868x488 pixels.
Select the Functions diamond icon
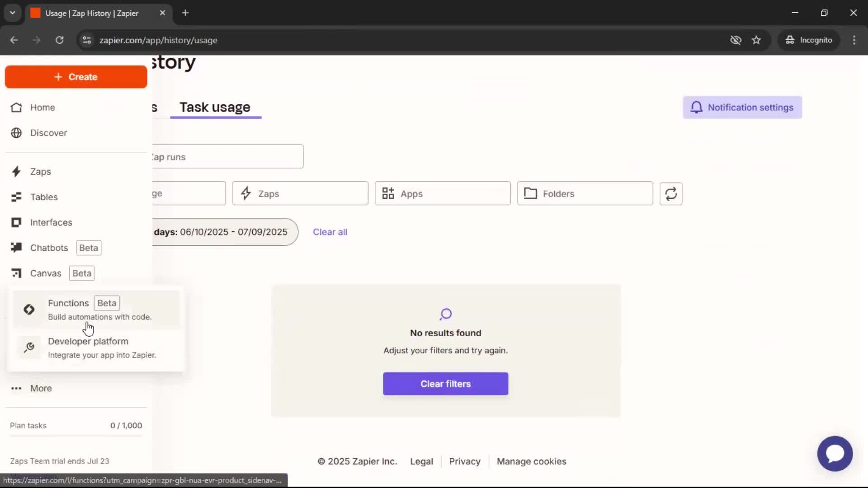29,310
